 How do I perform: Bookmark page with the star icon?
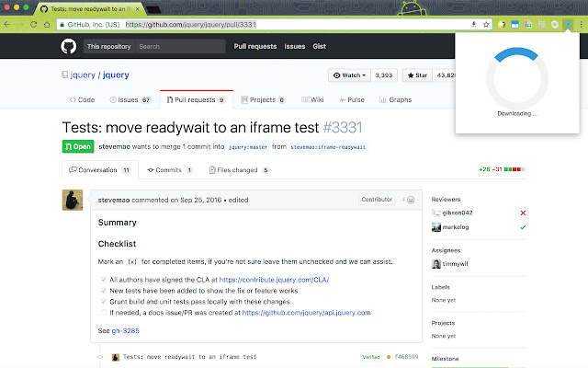[486, 25]
